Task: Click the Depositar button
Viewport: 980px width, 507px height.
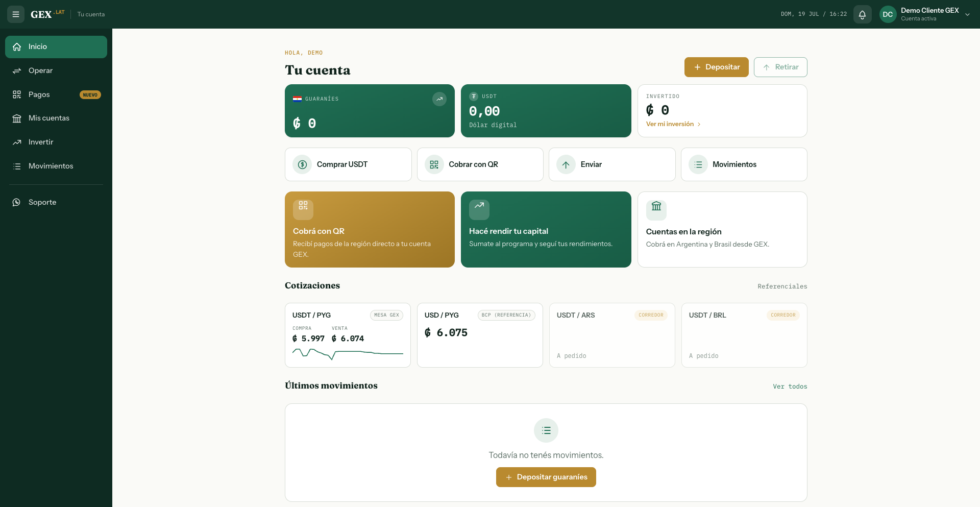Action: (x=716, y=67)
